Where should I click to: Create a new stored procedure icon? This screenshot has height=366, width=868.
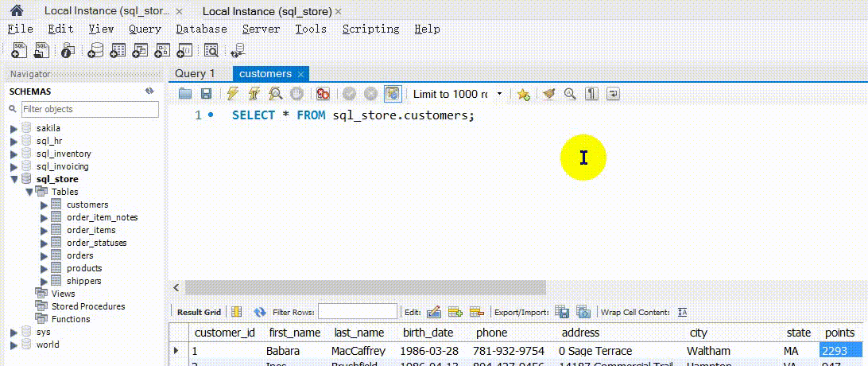point(161,50)
